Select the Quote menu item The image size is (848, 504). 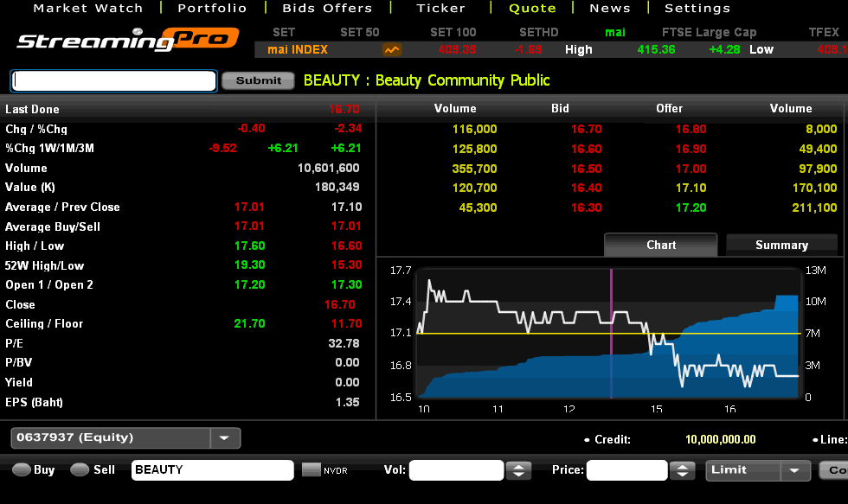coord(533,8)
